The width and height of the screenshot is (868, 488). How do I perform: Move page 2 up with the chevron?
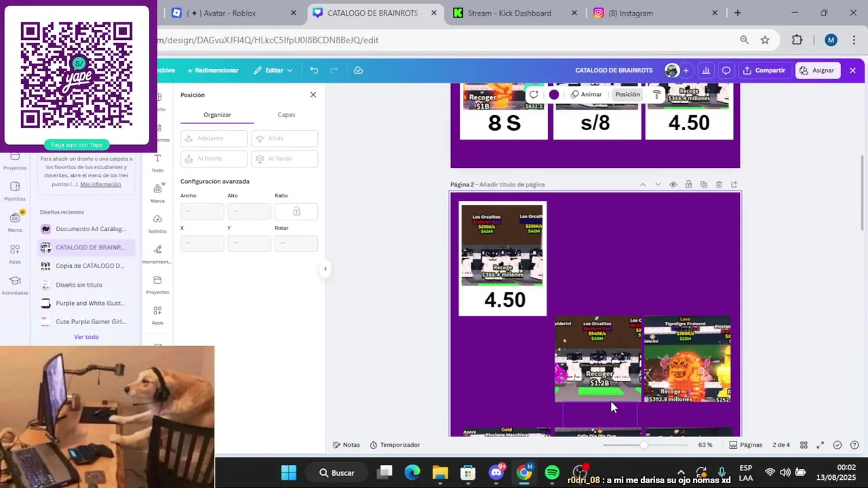(643, 184)
